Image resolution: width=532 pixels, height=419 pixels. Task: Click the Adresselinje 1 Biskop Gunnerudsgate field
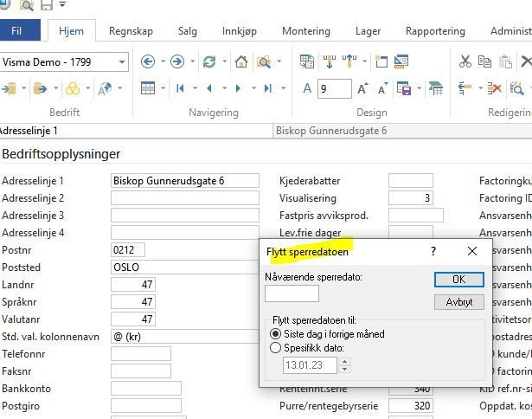(x=185, y=181)
